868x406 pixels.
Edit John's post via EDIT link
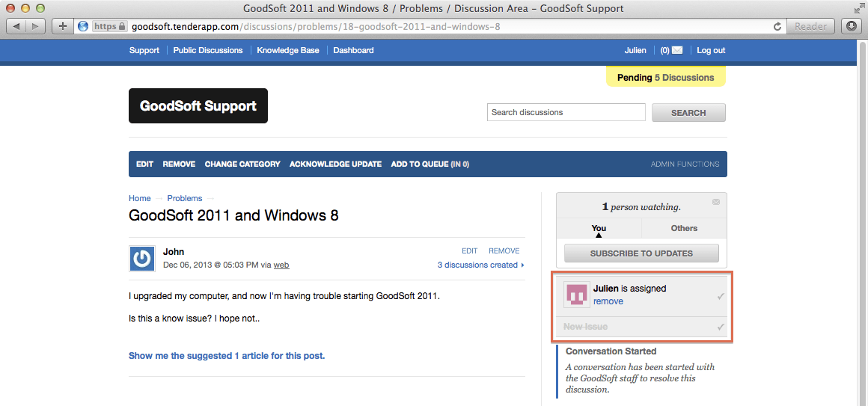point(469,250)
